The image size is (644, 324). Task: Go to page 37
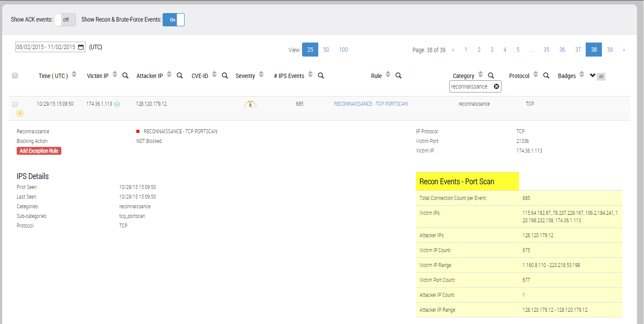(578, 50)
